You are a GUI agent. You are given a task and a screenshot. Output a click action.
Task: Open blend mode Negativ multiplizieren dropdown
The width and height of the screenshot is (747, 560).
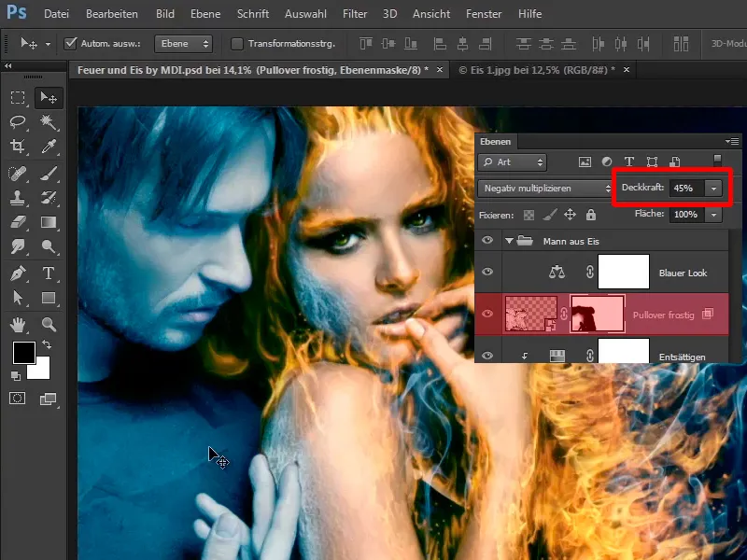(544, 189)
